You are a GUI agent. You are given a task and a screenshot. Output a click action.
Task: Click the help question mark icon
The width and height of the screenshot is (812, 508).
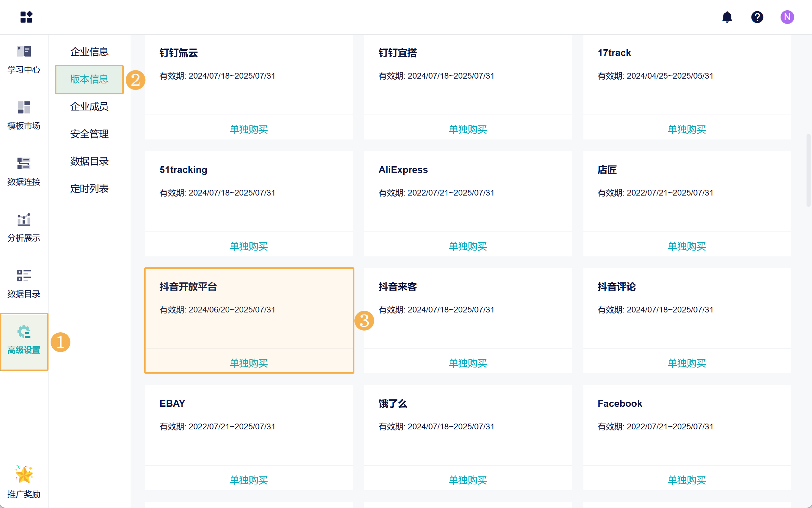coord(757,17)
